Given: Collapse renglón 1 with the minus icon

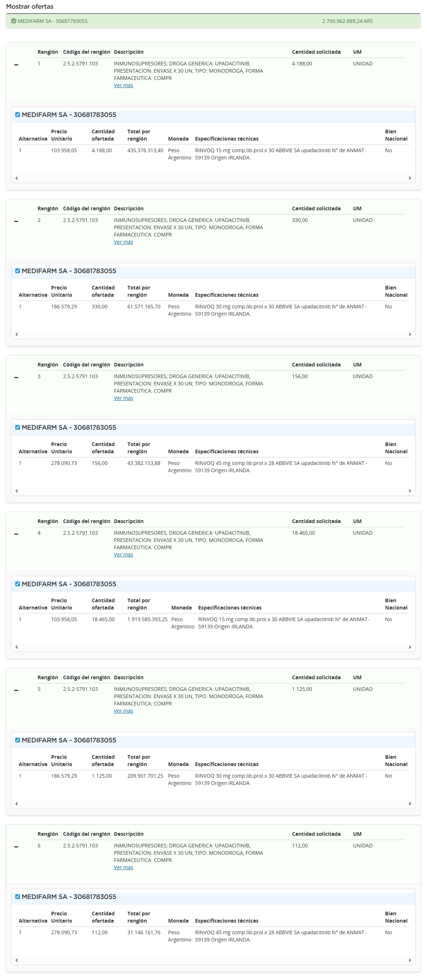Looking at the screenshot, I should (16, 65).
